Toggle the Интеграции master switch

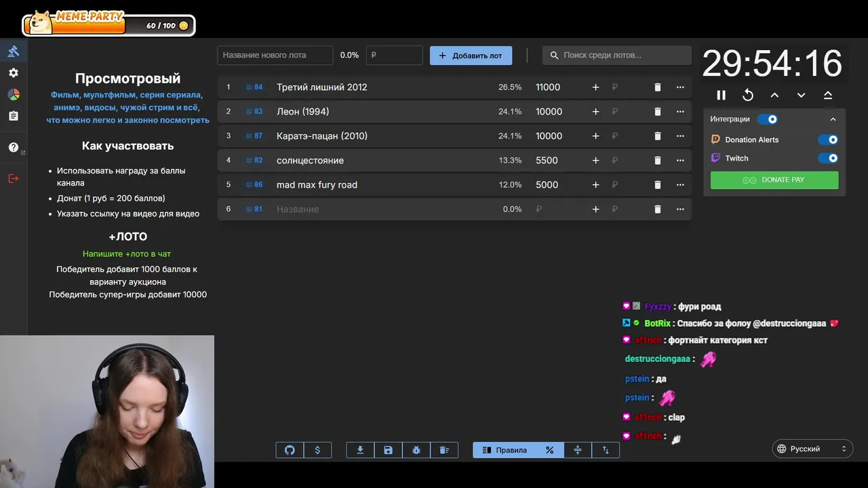pyautogui.click(x=768, y=119)
